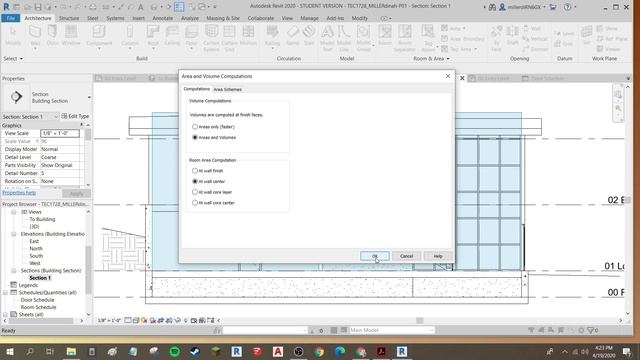Click the Project Browser vertical scrollbar

click(x=89, y=269)
